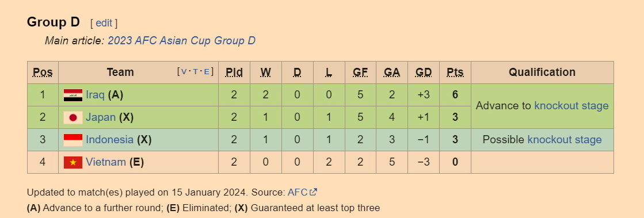Click the GD column header abbreviation

(x=424, y=72)
